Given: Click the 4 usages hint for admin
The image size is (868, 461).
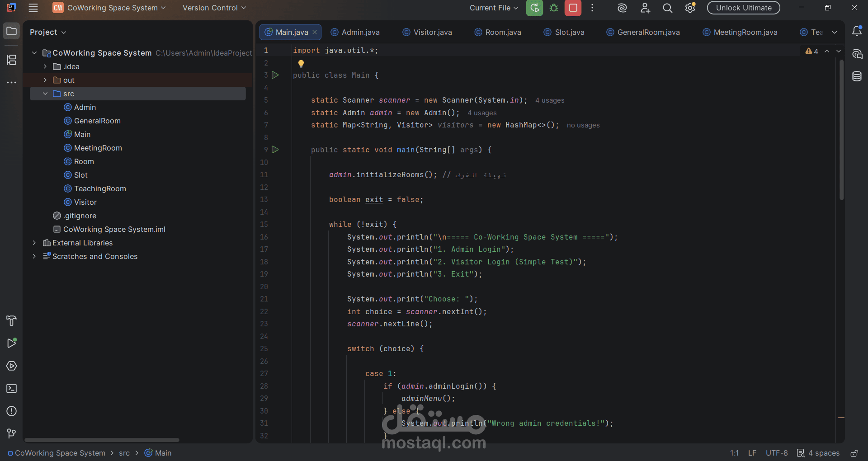Looking at the screenshot, I should point(482,113).
